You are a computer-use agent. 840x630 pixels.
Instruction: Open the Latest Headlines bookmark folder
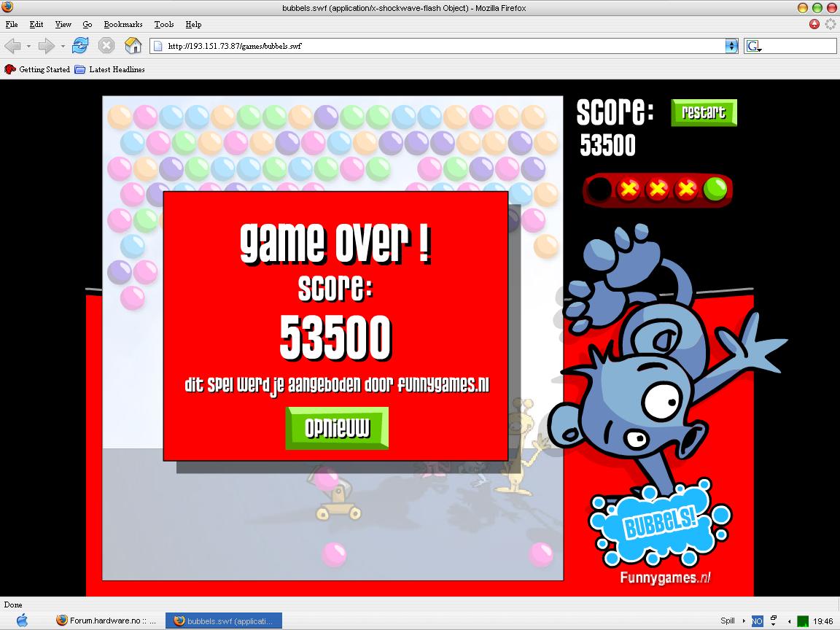tap(110, 69)
